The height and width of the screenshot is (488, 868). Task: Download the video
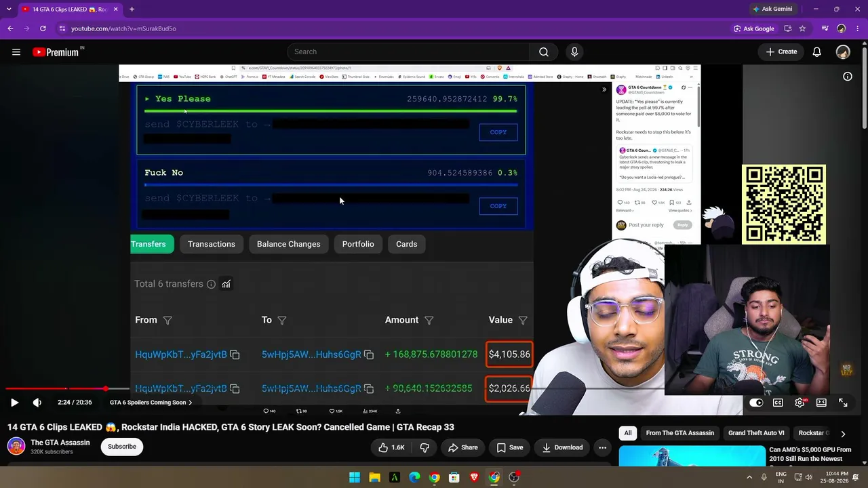click(562, 447)
